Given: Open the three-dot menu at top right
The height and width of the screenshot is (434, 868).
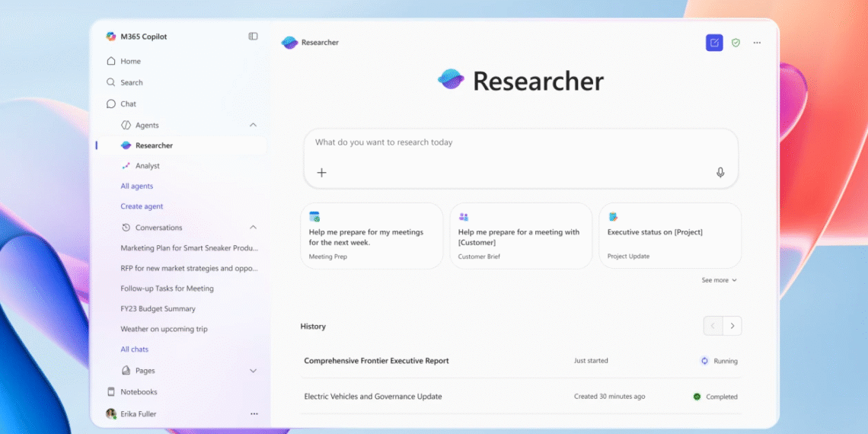Looking at the screenshot, I should (757, 43).
